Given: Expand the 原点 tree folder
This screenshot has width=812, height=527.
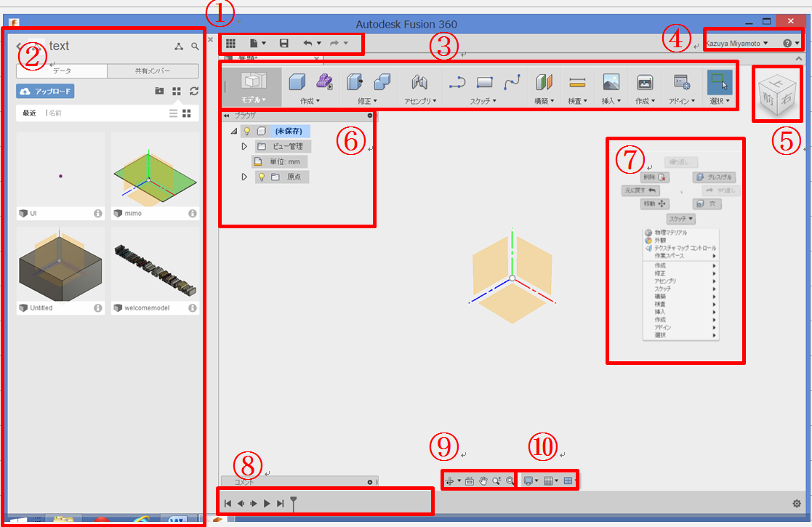Looking at the screenshot, I should (244, 177).
